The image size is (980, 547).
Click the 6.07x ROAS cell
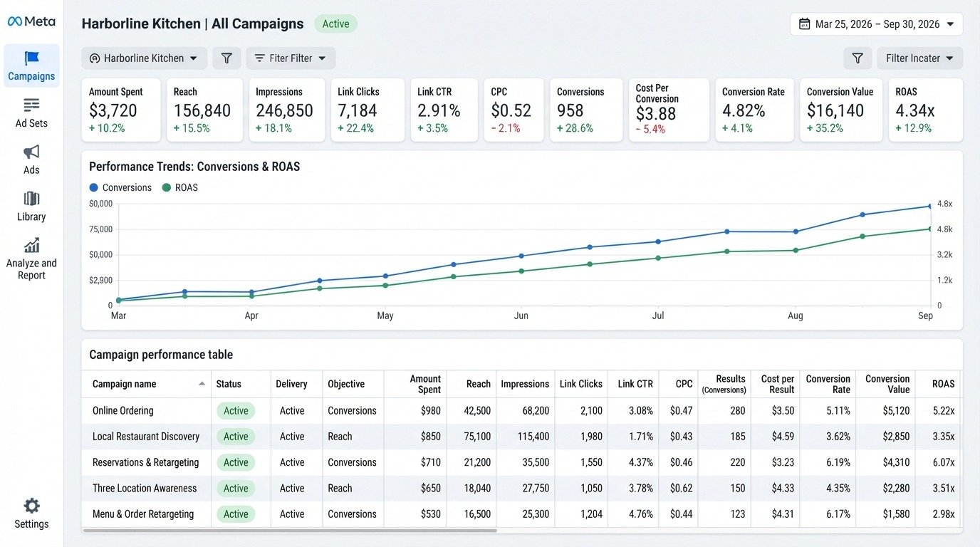(944, 462)
